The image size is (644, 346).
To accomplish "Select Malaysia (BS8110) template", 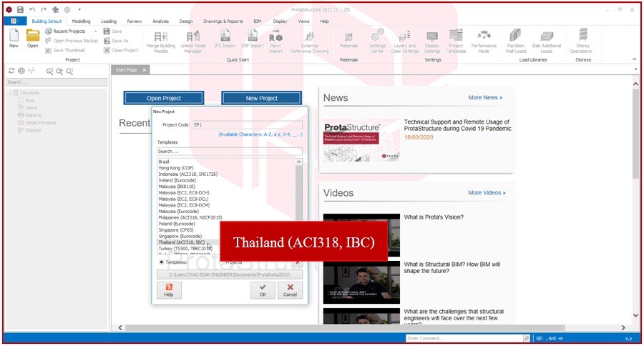I will tap(177, 187).
